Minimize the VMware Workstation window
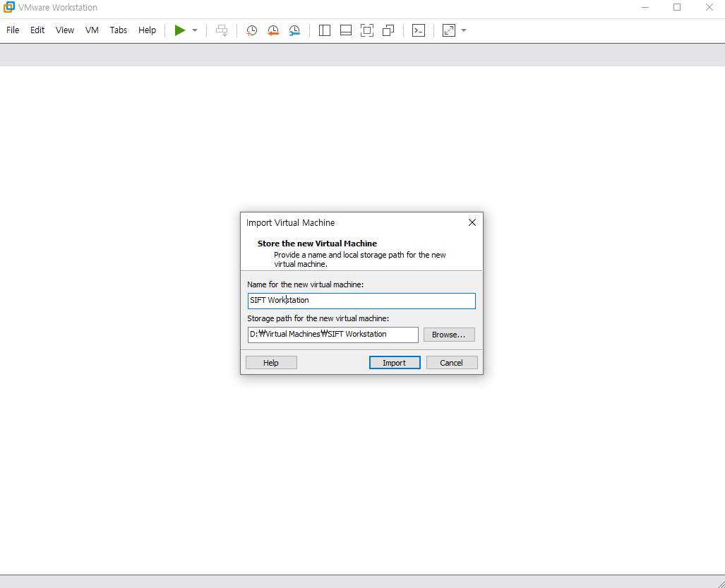This screenshot has width=725, height=588. pos(645,7)
